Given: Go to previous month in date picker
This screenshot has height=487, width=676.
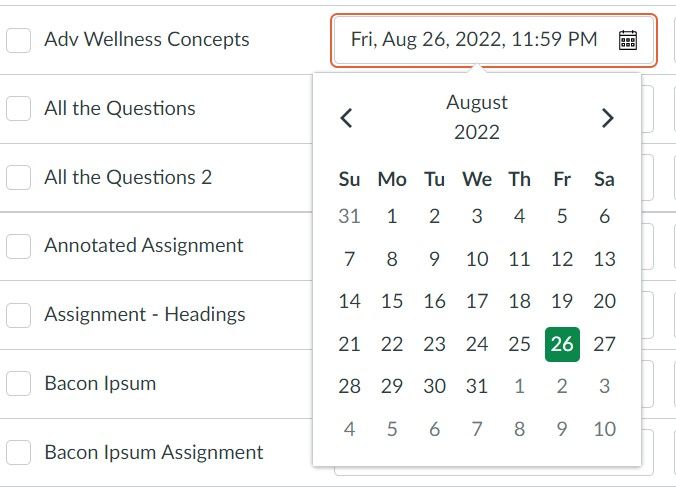Looking at the screenshot, I should (x=346, y=118).
